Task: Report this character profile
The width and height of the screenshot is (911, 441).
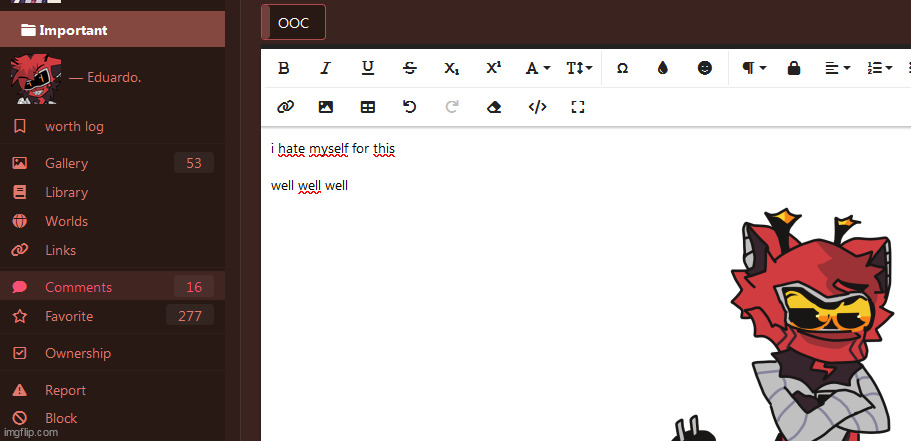Action: pos(65,390)
